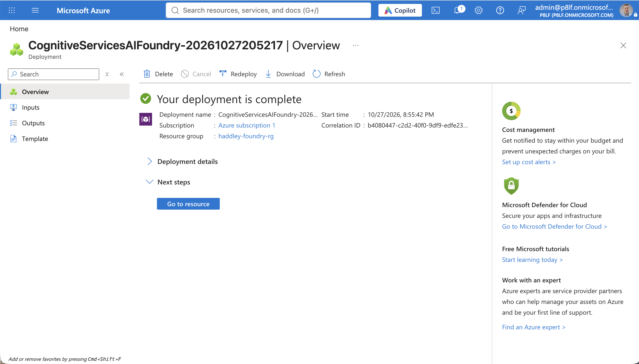Launch Cloud Shell terminal icon
Viewport: 639px width, 364px height.
pos(435,10)
